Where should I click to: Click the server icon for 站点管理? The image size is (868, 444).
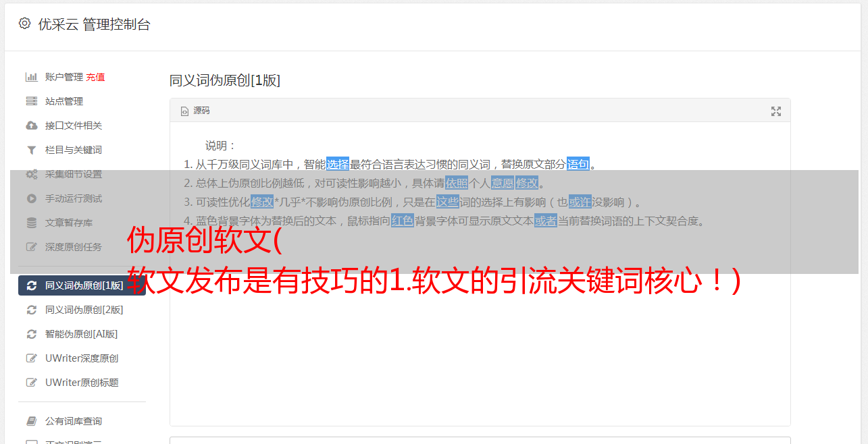click(31, 101)
